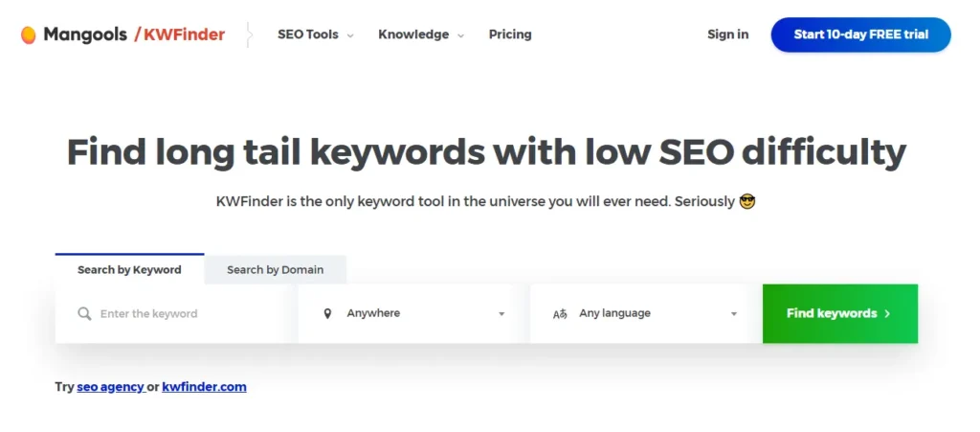Click the language translate icon
The width and height of the screenshot is (980, 432).
point(560,313)
